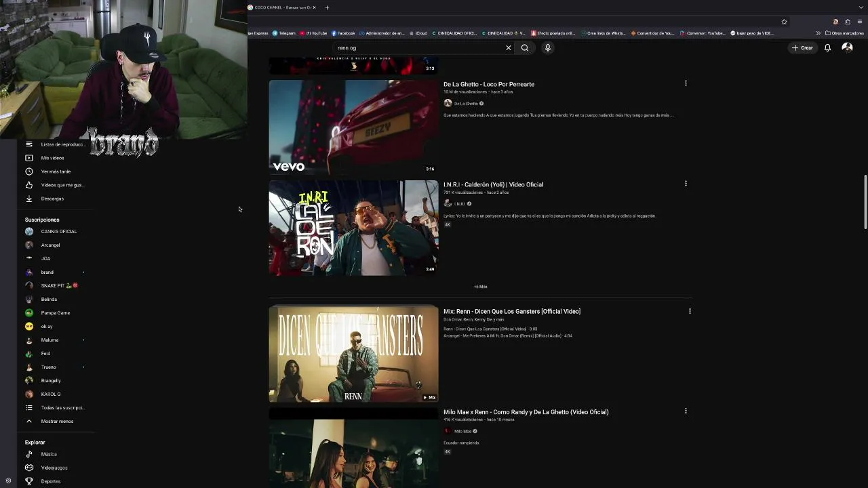Click the page vertical scrollbar thumb
Viewport: 868px width, 488px height.
[865, 202]
